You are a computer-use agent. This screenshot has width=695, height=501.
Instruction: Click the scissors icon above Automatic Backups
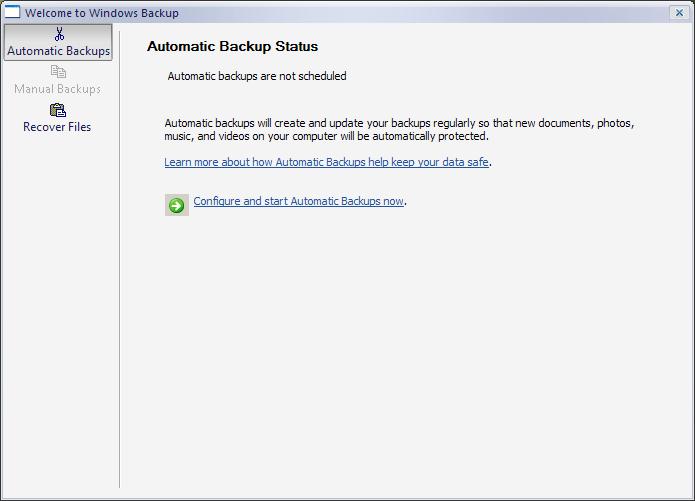tap(59, 34)
